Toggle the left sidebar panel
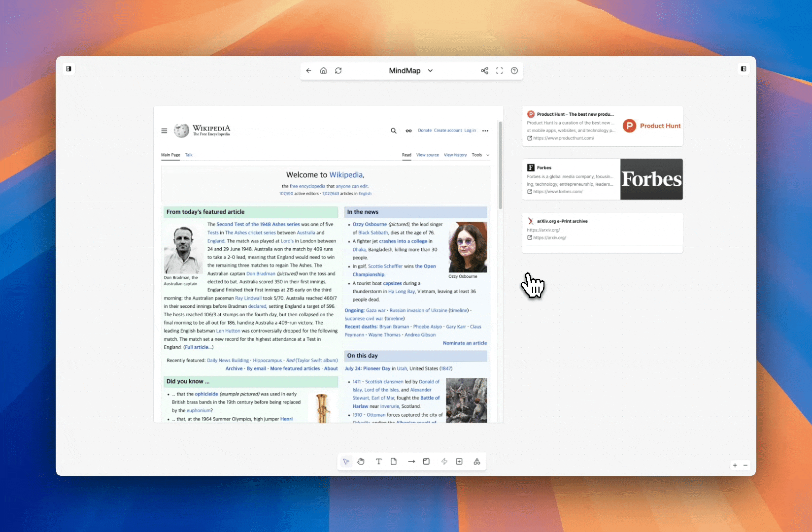Image resolution: width=812 pixels, height=532 pixels. [68, 69]
